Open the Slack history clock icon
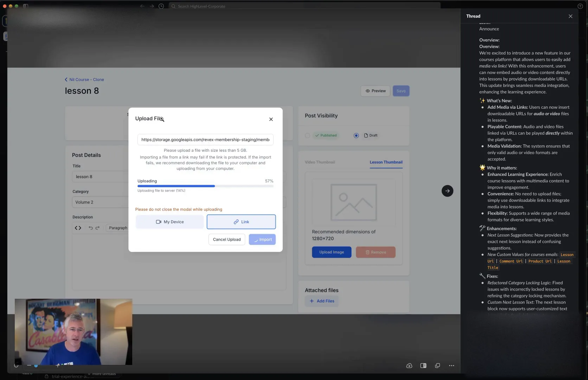 tap(161, 6)
